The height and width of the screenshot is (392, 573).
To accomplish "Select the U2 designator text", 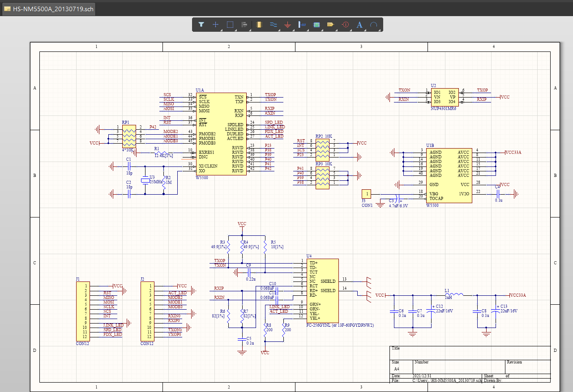I will 433,85.
